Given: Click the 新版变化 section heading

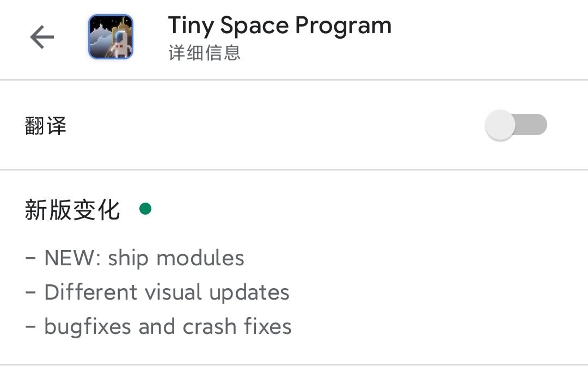Looking at the screenshot, I should click(72, 210).
